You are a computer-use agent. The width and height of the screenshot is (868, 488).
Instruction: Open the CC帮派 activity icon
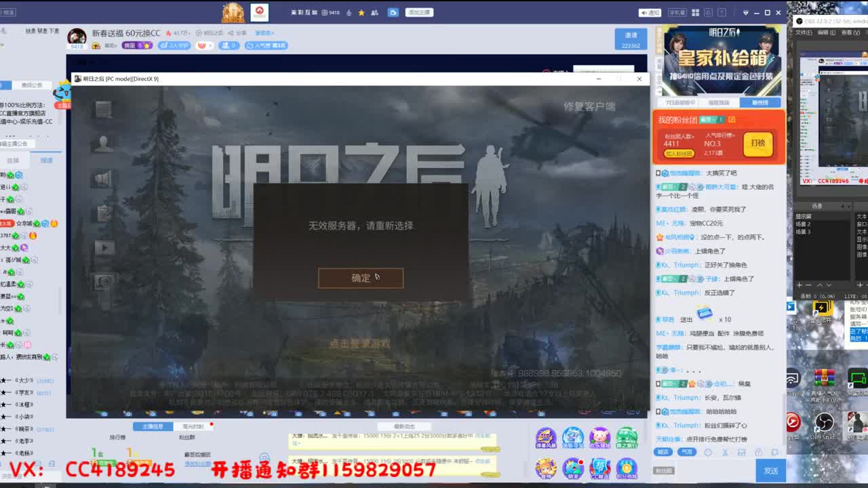coord(599,468)
